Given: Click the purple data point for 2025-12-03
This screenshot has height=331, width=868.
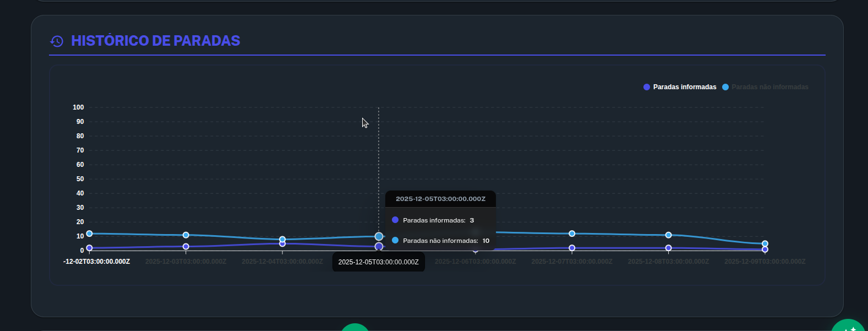Looking at the screenshot, I should (186, 247).
